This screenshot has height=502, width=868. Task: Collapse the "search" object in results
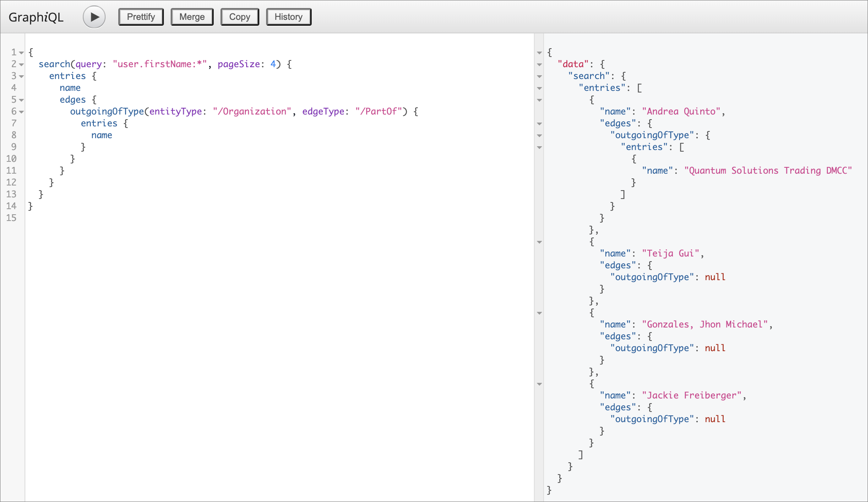coord(539,76)
